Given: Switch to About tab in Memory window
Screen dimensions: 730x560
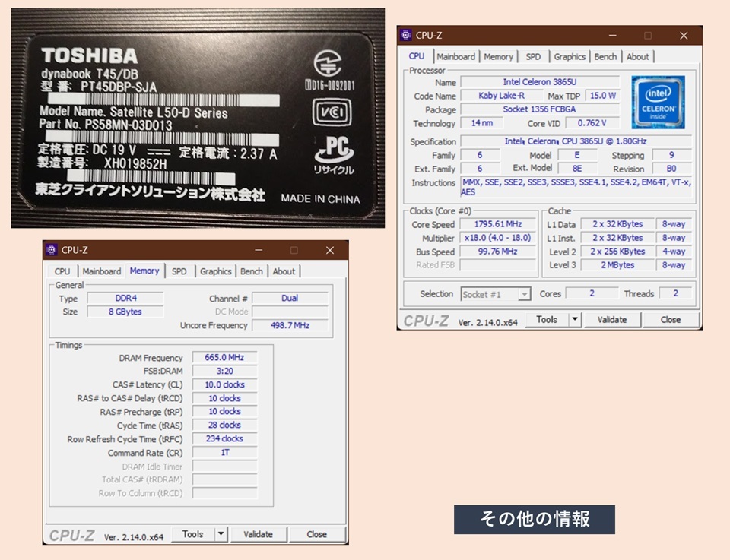Looking at the screenshot, I should point(284,271).
